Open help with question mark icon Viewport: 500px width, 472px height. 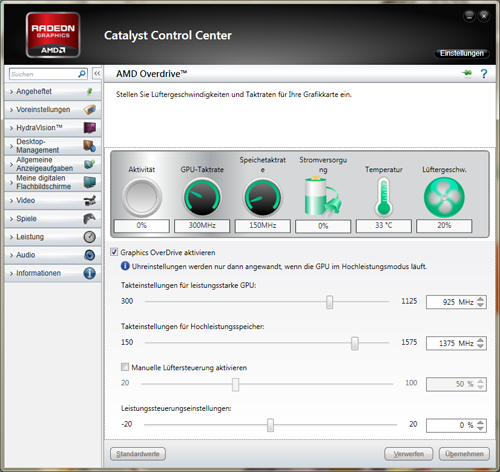point(484,74)
